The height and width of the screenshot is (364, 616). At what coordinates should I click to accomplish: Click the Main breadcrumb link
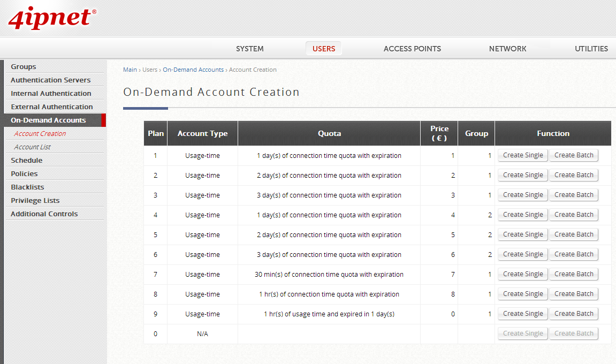[x=130, y=70]
